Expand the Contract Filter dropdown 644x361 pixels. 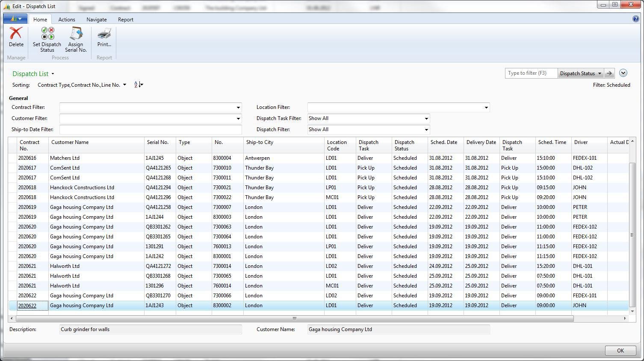click(x=238, y=108)
